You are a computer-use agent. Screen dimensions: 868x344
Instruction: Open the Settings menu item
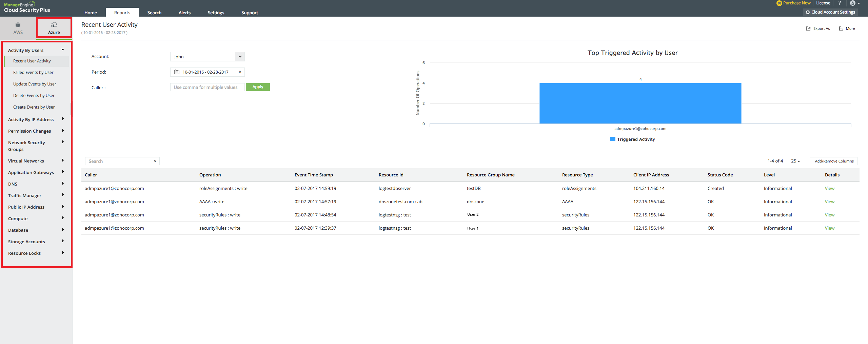[x=216, y=13]
